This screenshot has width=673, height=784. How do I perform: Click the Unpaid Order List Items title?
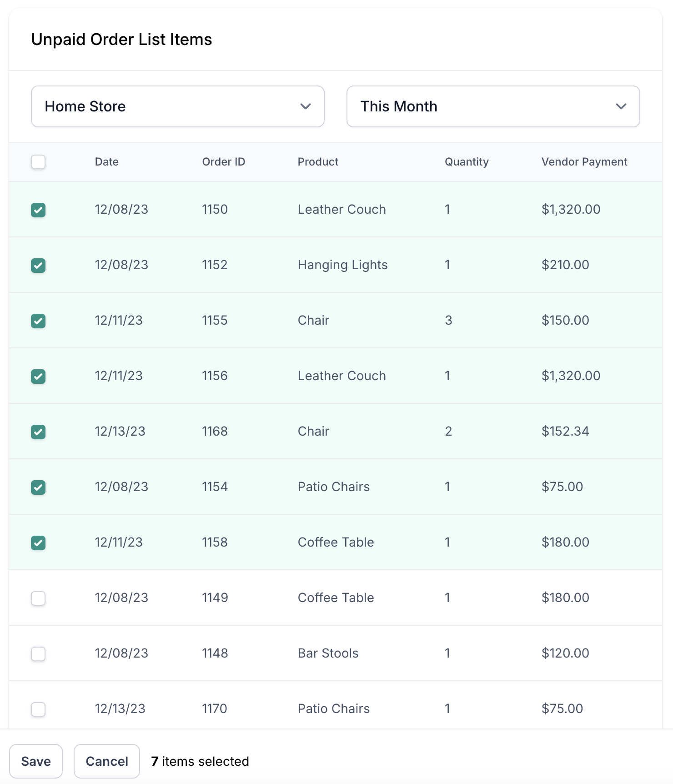121,40
